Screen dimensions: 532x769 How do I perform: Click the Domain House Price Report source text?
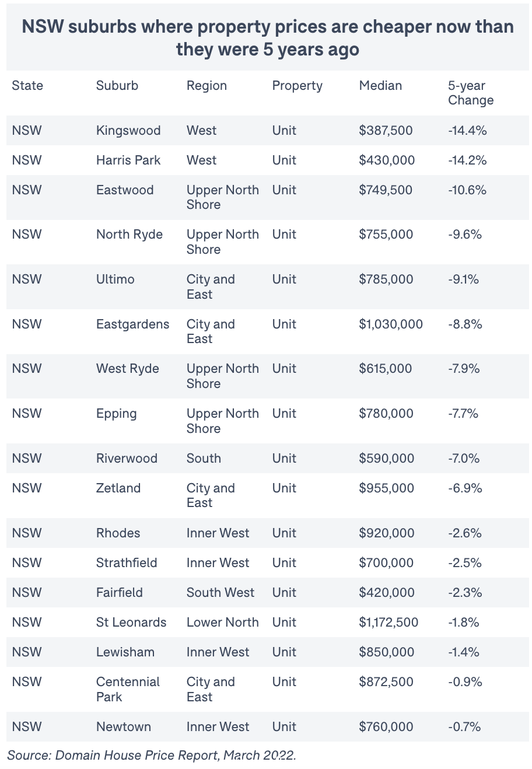152,755
